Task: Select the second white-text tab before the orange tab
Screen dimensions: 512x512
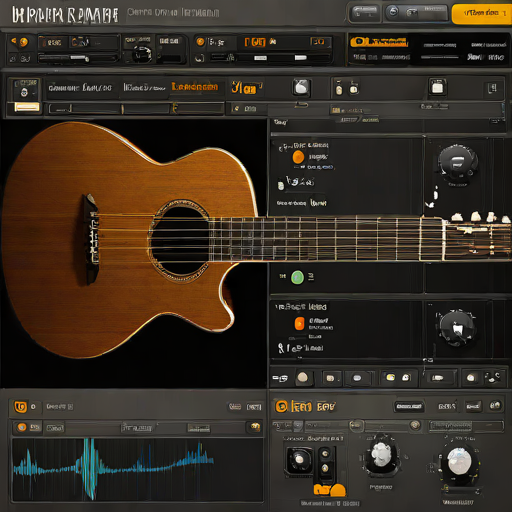Action: click(x=144, y=88)
